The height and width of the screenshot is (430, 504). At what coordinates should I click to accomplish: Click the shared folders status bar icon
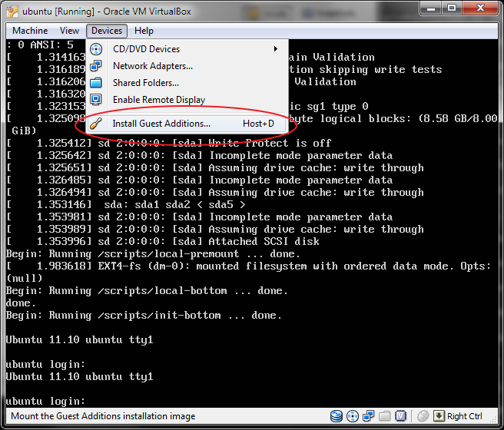coord(385,416)
